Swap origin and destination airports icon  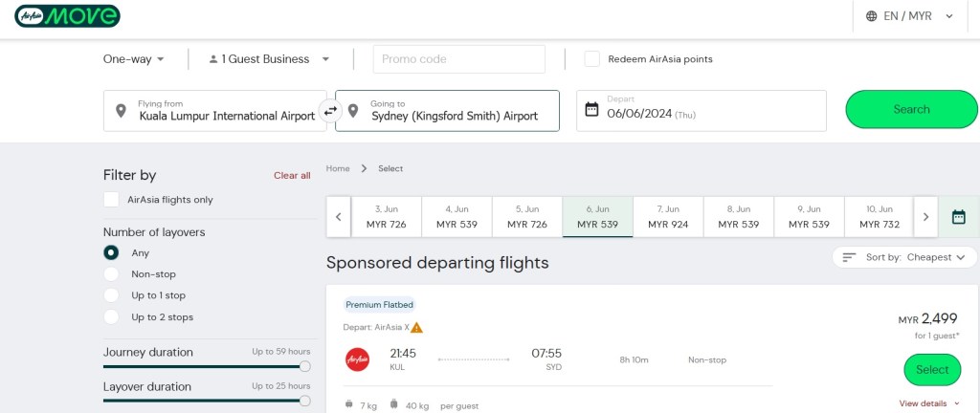coord(330,111)
